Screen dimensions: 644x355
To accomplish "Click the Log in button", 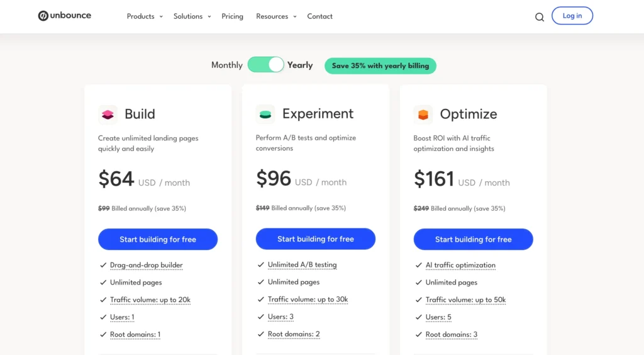I will pyautogui.click(x=572, y=16).
